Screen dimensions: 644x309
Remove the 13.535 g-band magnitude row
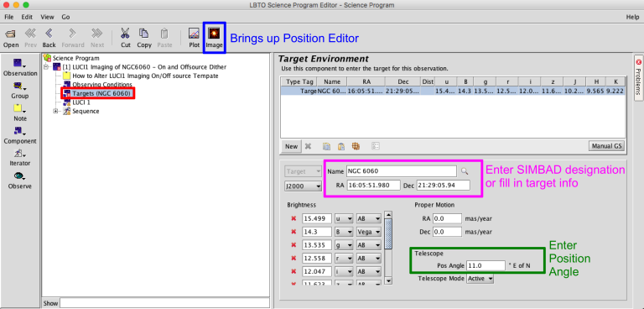[x=293, y=245]
